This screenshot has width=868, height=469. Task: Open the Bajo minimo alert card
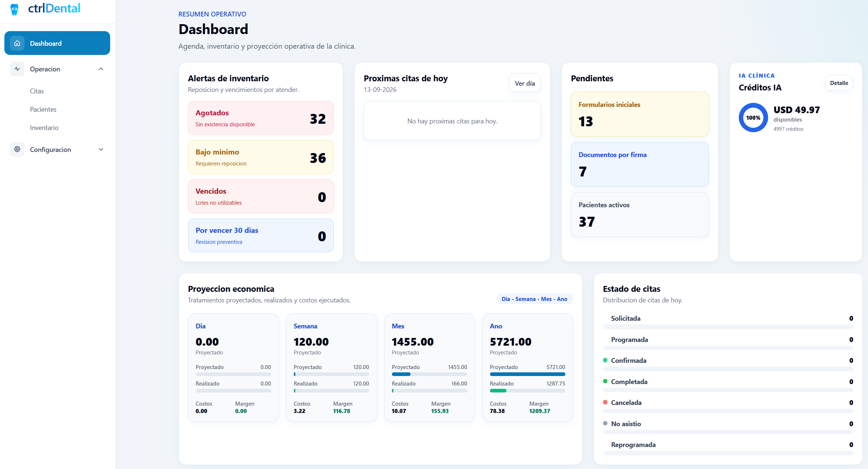tap(261, 157)
